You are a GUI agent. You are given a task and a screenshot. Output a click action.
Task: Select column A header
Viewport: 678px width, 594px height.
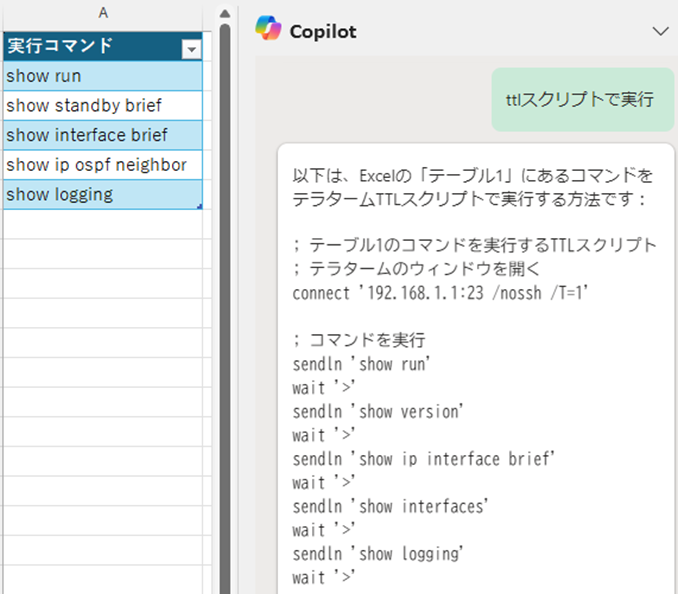pyautogui.click(x=103, y=13)
